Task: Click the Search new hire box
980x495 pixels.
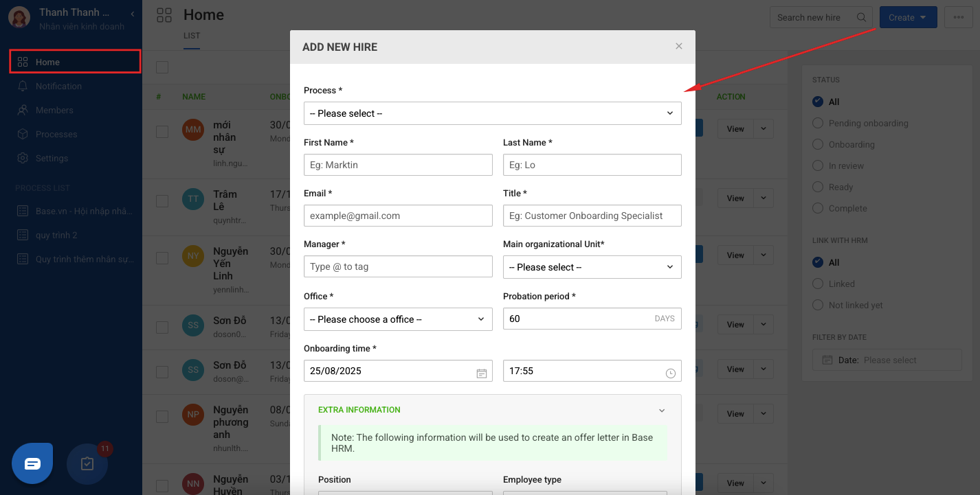Action: tap(821, 18)
